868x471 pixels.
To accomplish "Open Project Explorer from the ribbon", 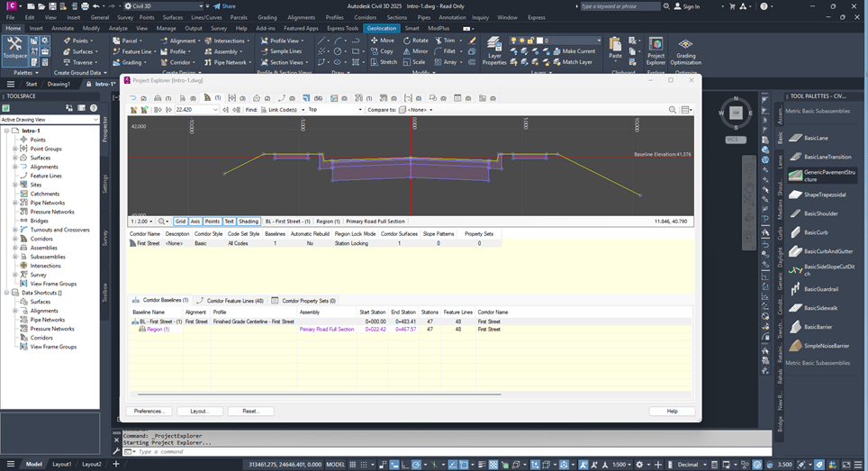I will 656,51.
